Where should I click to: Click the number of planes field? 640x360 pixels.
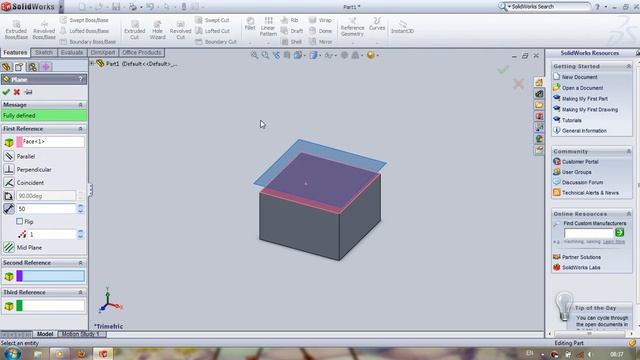[x=52, y=234]
